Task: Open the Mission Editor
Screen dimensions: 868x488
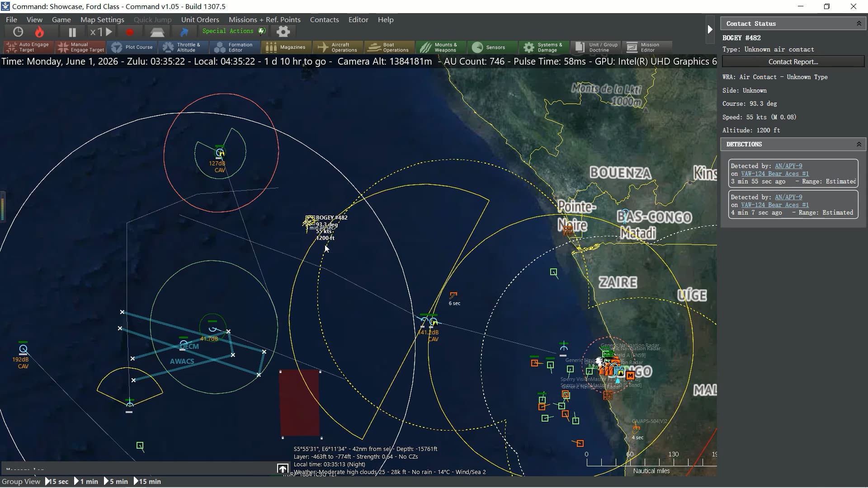Action: point(646,47)
